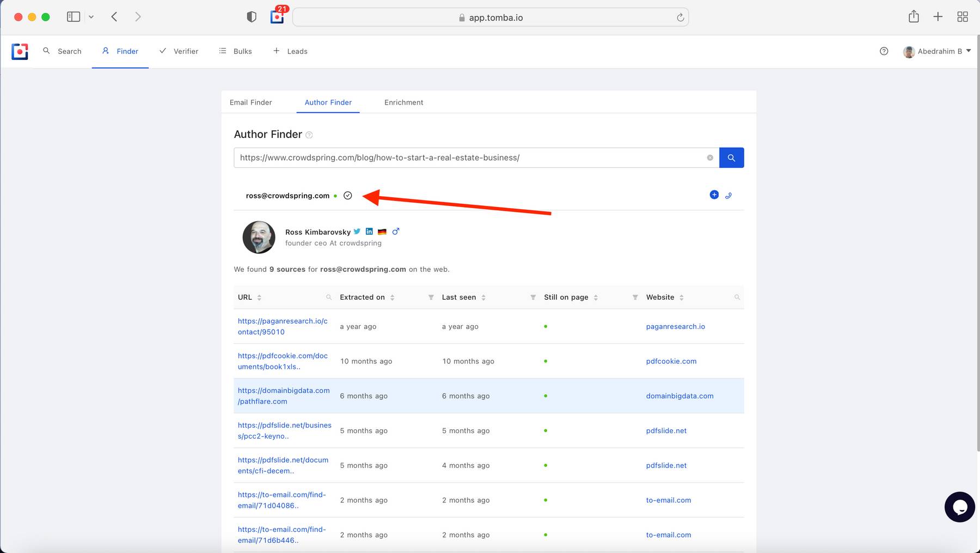Open Safari's Share button
The width and height of the screenshot is (980, 553).
tap(914, 16)
